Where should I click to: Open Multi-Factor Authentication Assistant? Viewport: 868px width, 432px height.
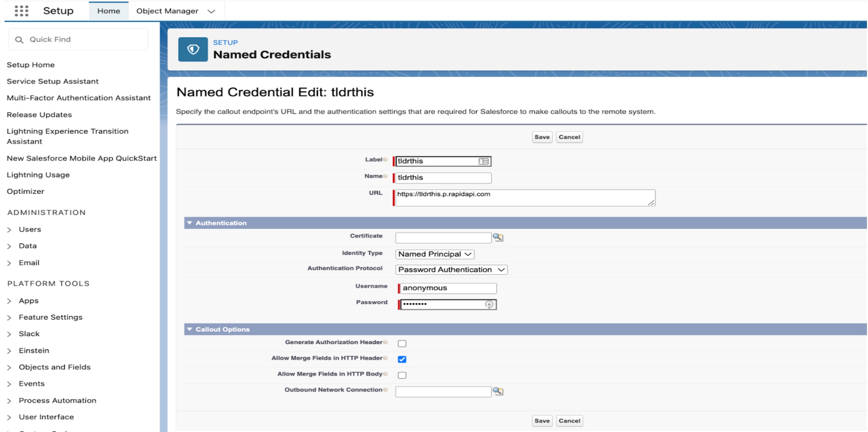point(78,98)
